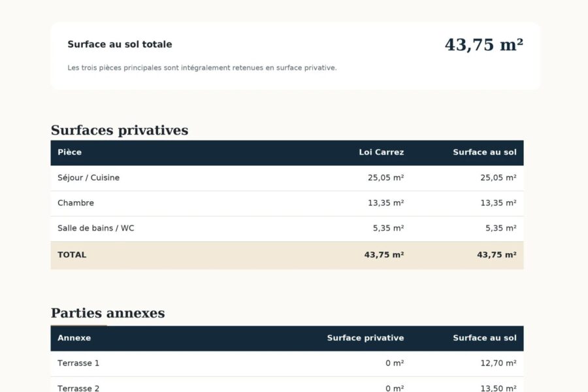
Task: Click the "Pièce" column header
Action: point(69,152)
